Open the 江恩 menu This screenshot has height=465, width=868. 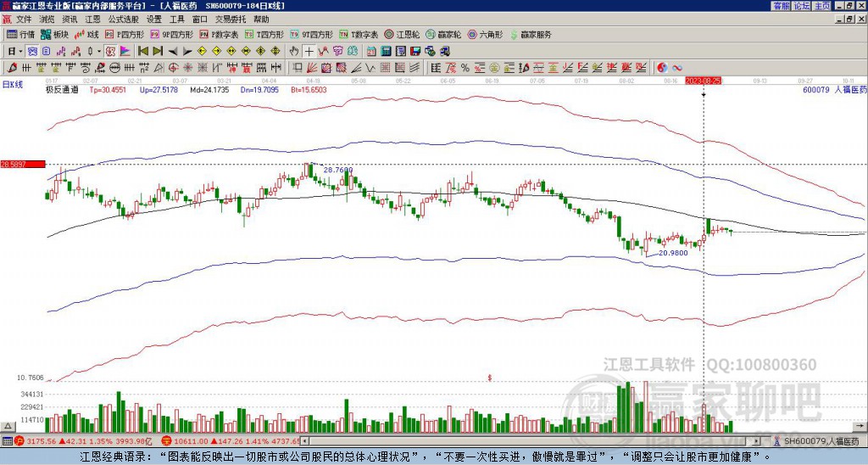point(93,20)
